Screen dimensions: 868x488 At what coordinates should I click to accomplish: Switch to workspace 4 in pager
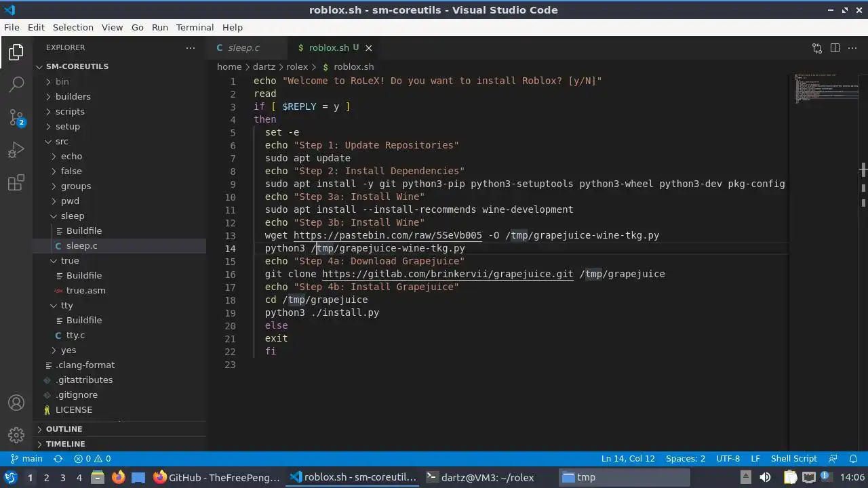(79, 478)
